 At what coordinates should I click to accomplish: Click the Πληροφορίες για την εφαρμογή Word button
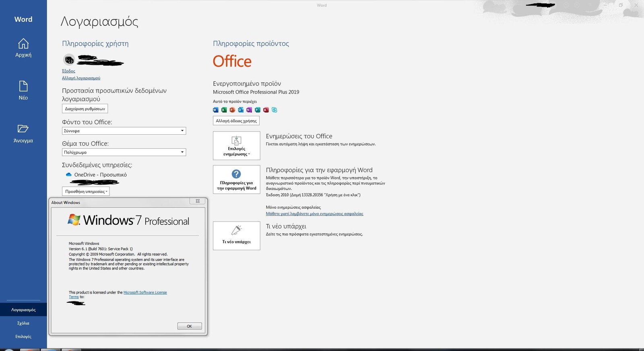tap(237, 179)
